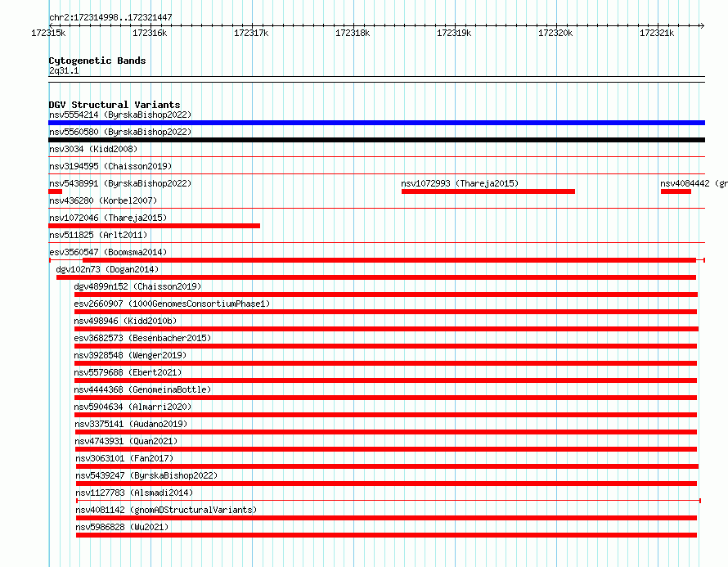The width and height of the screenshot is (728, 567).
Task: Click the nsv3063101 (Fan2017) label
Action: [124, 458]
